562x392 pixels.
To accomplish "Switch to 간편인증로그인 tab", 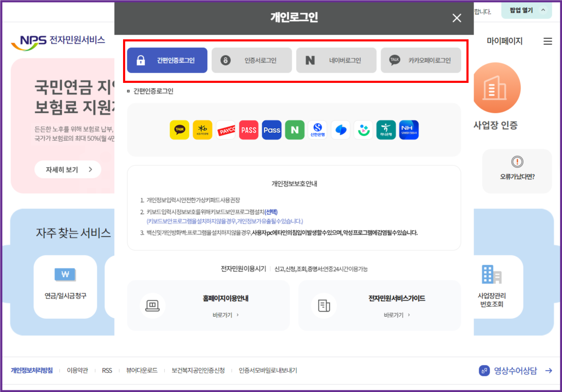I will click(x=167, y=60).
